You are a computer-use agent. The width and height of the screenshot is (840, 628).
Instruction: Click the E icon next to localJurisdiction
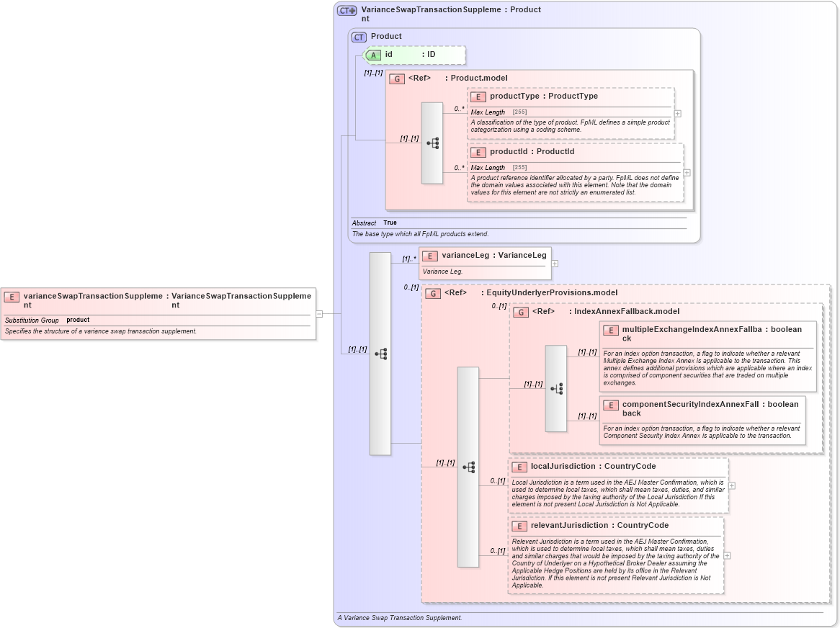click(x=519, y=467)
